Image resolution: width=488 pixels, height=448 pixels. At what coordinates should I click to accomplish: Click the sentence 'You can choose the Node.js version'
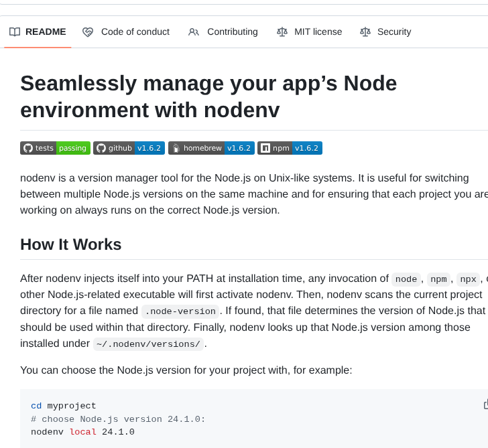click(186, 370)
